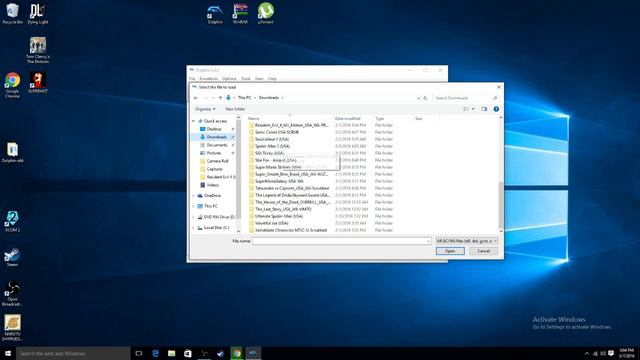Screen dimensions: 640x360
Task: Select Desktop in the navigation pane
Action: [x=214, y=129]
